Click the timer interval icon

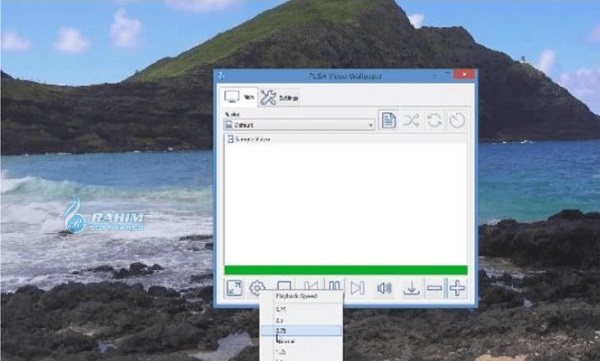(457, 121)
